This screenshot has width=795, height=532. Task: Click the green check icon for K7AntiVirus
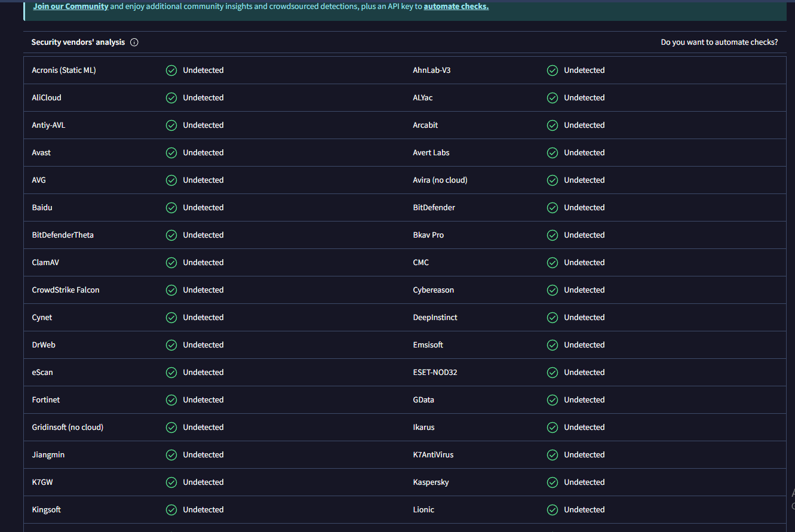(x=552, y=455)
